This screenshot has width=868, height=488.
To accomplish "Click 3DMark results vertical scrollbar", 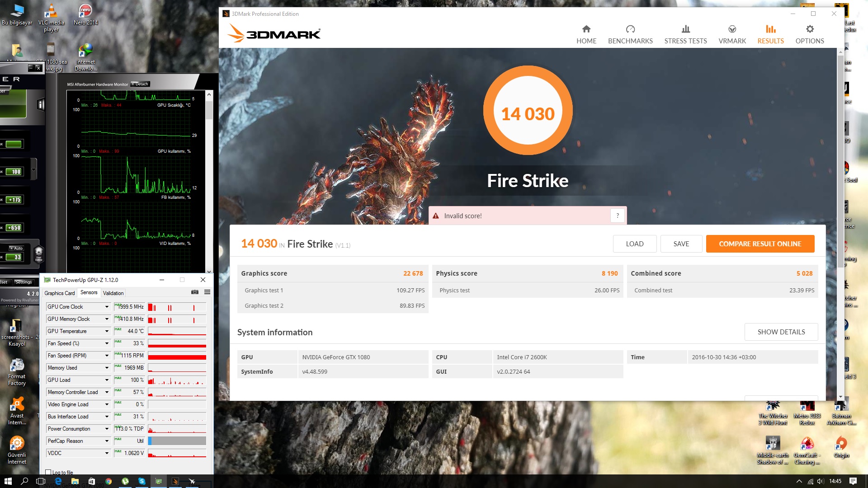I will [x=840, y=162].
